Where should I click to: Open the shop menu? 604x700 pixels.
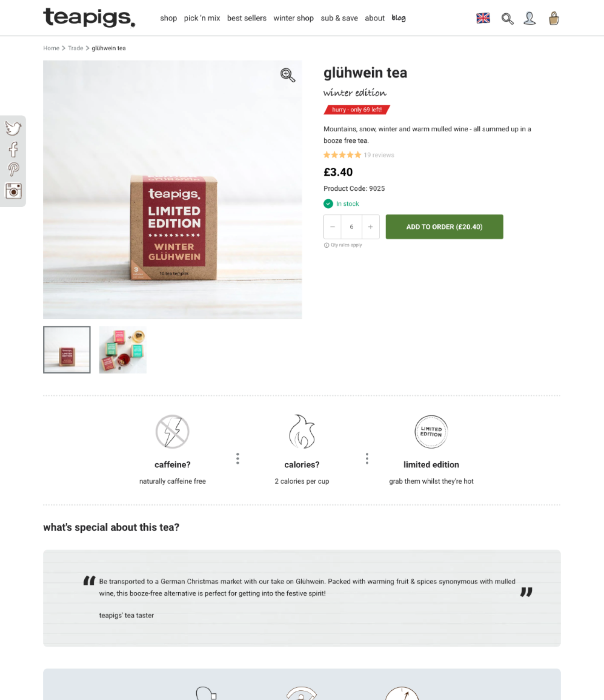[168, 18]
